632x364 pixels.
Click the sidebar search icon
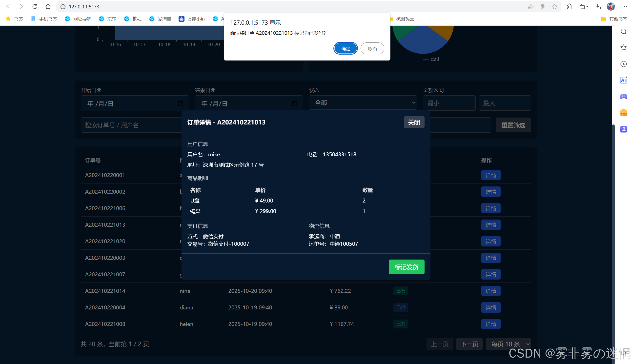[x=623, y=32]
